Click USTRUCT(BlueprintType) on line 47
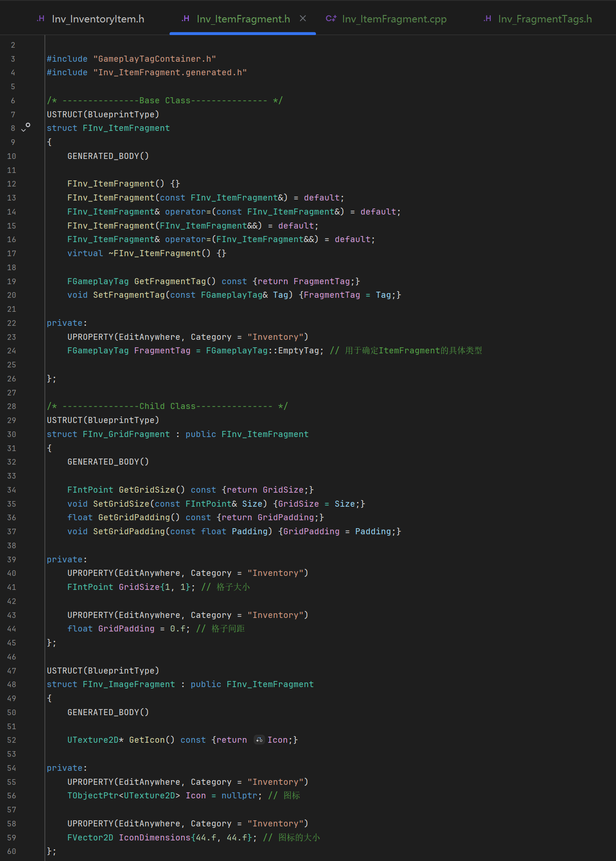This screenshot has height=861, width=616. [103, 671]
